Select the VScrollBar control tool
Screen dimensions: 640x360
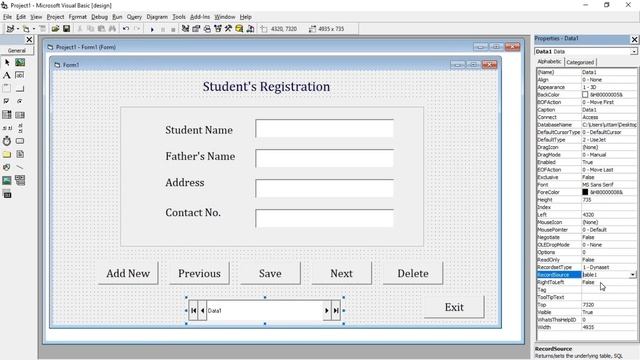(x=20, y=128)
